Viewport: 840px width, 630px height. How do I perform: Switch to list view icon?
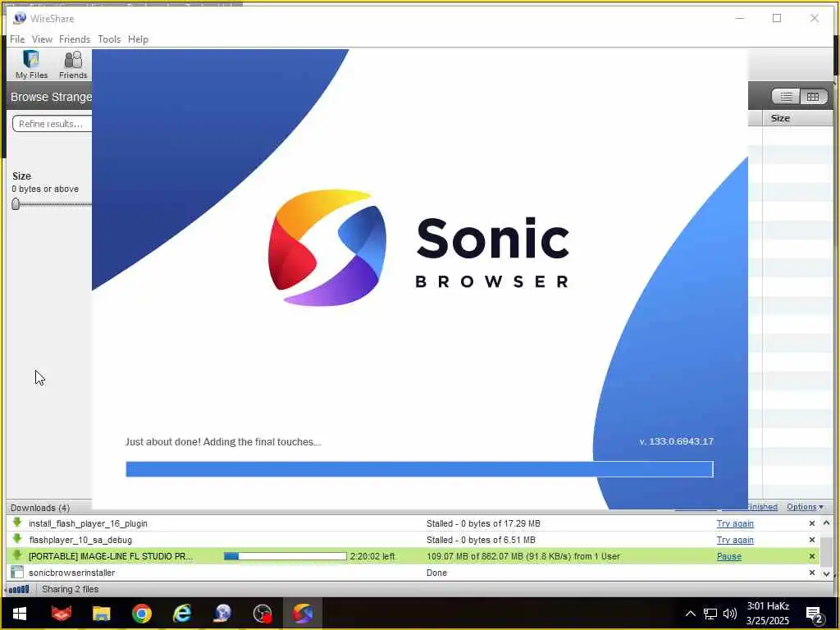coord(786,97)
